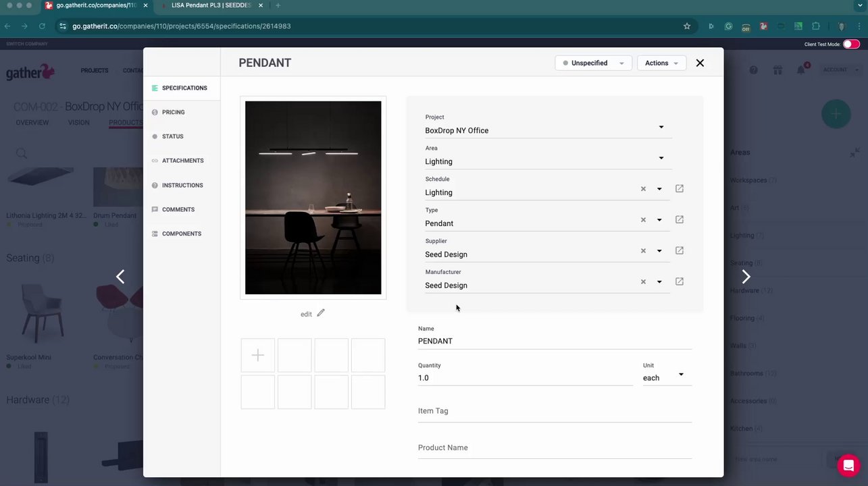Open the Unspecified status dropdown
Image resolution: width=868 pixels, height=486 pixels.
593,63
